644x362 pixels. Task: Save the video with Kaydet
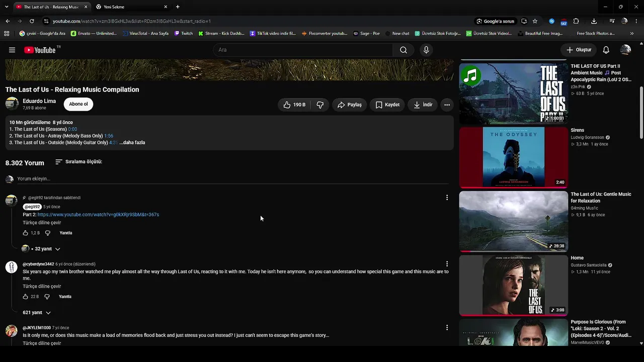[387, 105]
